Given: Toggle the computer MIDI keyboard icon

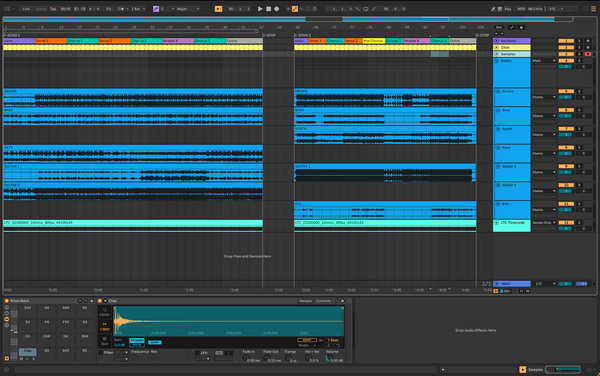Looking at the screenshot, I should pyautogui.click(x=500, y=9).
